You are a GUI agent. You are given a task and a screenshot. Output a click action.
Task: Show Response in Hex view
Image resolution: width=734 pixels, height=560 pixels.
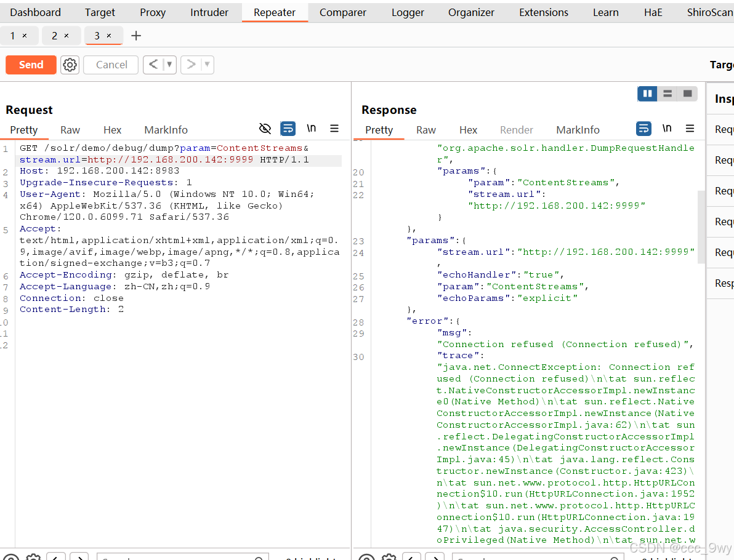468,130
